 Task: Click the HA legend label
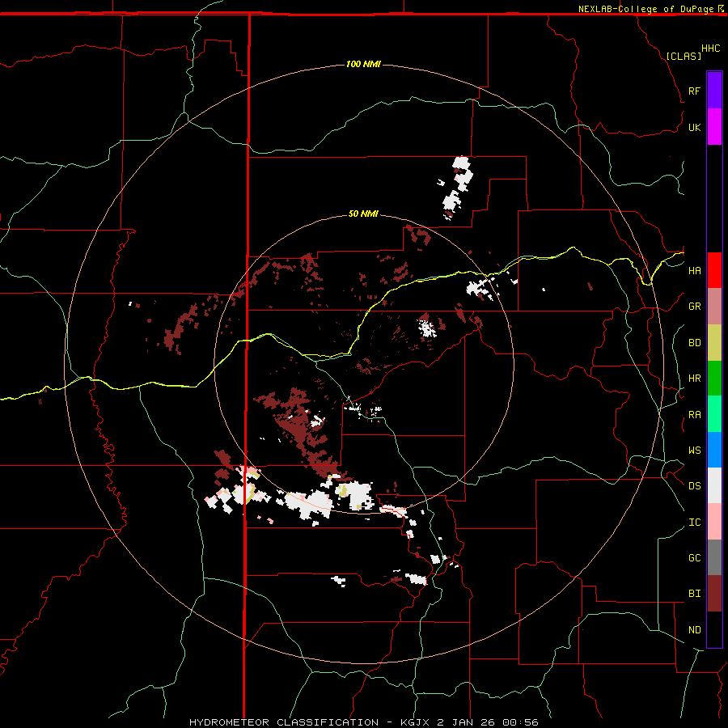pyautogui.click(x=694, y=271)
